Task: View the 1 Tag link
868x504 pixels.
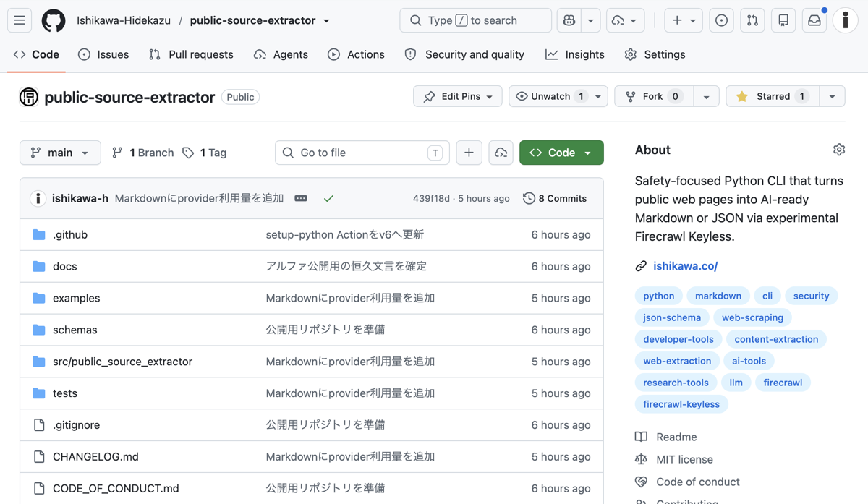Action: pyautogui.click(x=205, y=153)
